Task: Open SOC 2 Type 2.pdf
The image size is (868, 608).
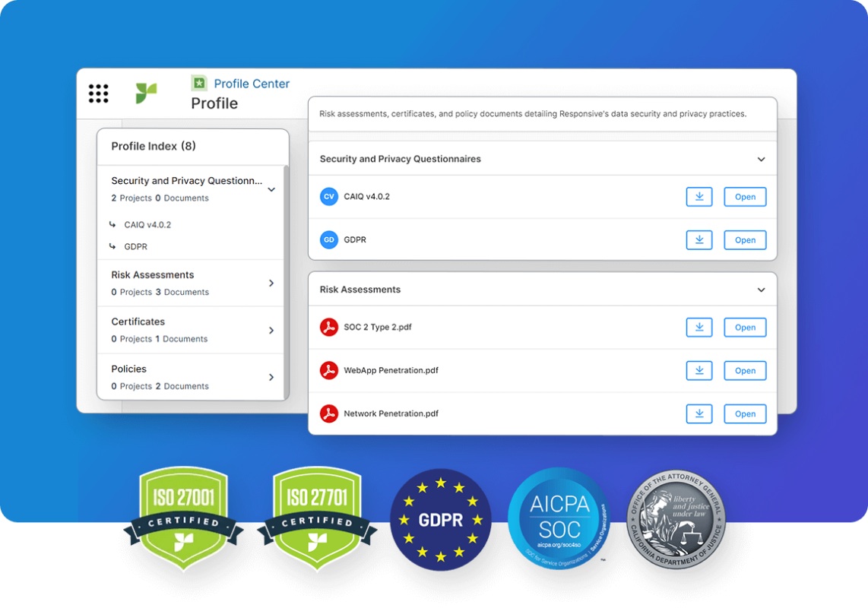Action: tap(745, 328)
